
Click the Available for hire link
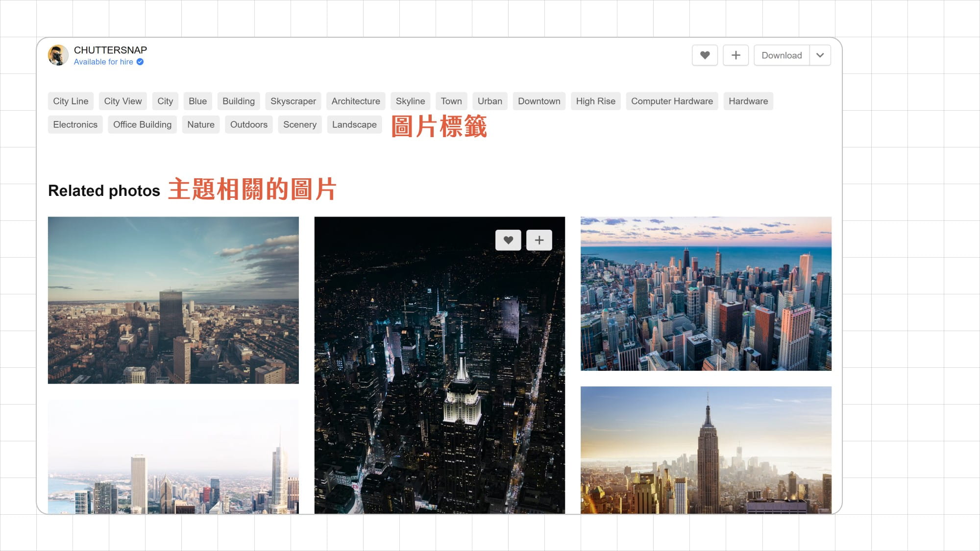pyautogui.click(x=103, y=62)
